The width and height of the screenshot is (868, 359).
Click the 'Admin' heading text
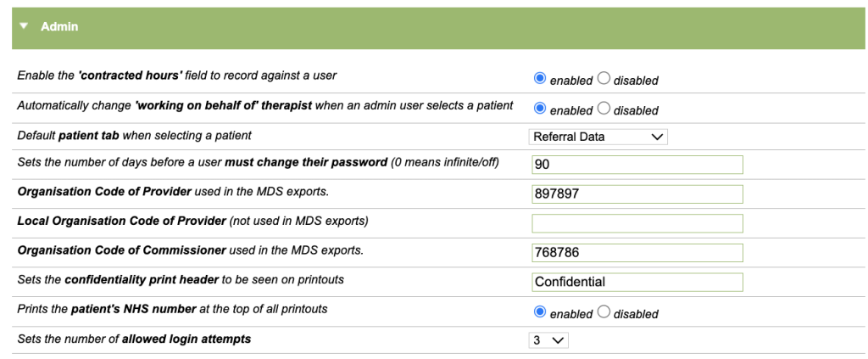(59, 27)
